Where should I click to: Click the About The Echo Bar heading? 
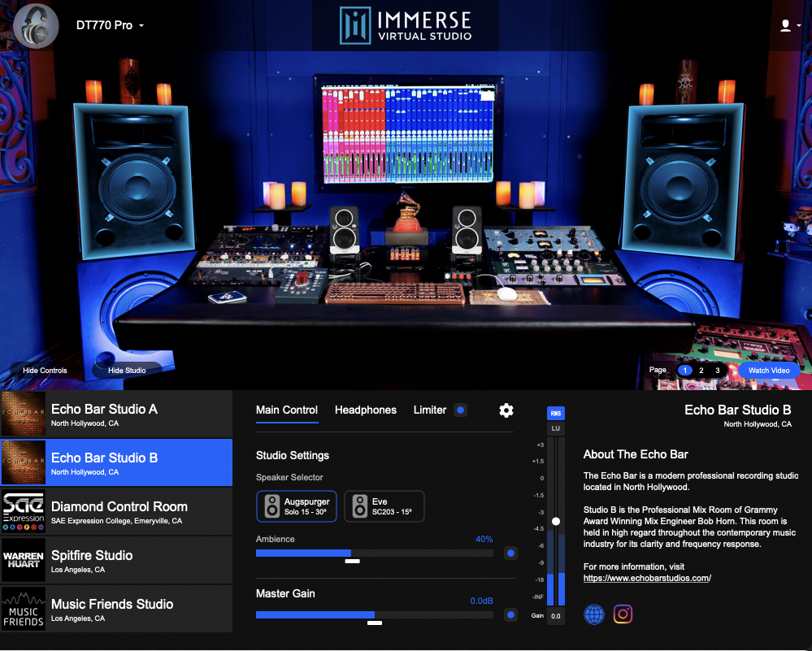point(636,454)
